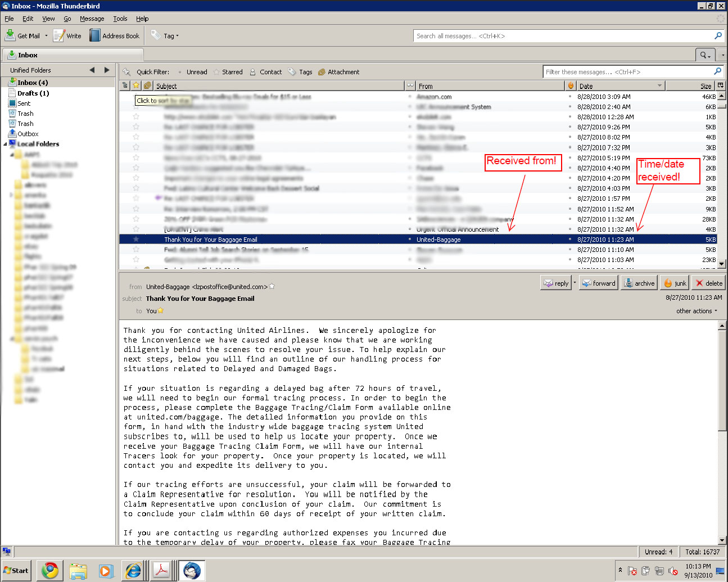Viewport: 728px width, 582px height.
Task: Open the list all tabs dropdown
Action: pos(722,55)
